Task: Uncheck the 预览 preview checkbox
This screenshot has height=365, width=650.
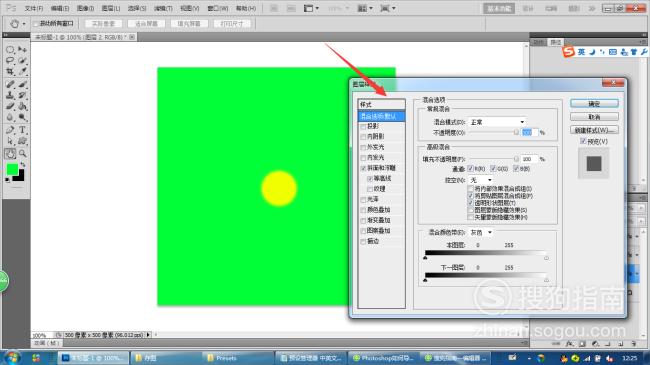Action: pyautogui.click(x=583, y=141)
